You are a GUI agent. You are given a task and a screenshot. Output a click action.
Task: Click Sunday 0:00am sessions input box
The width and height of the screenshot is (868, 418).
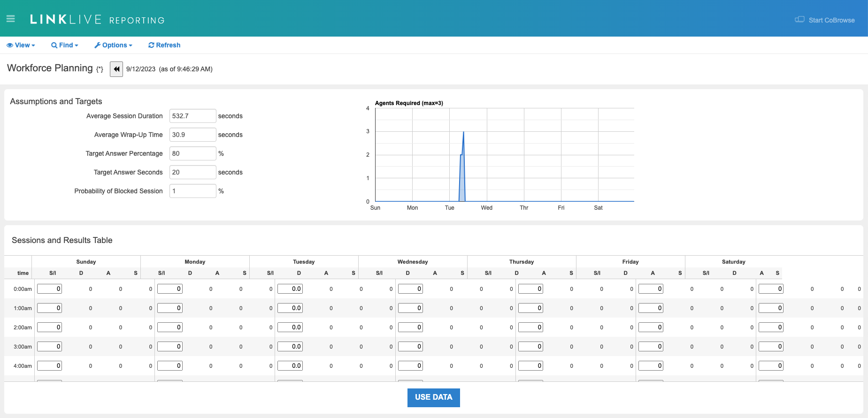point(50,289)
